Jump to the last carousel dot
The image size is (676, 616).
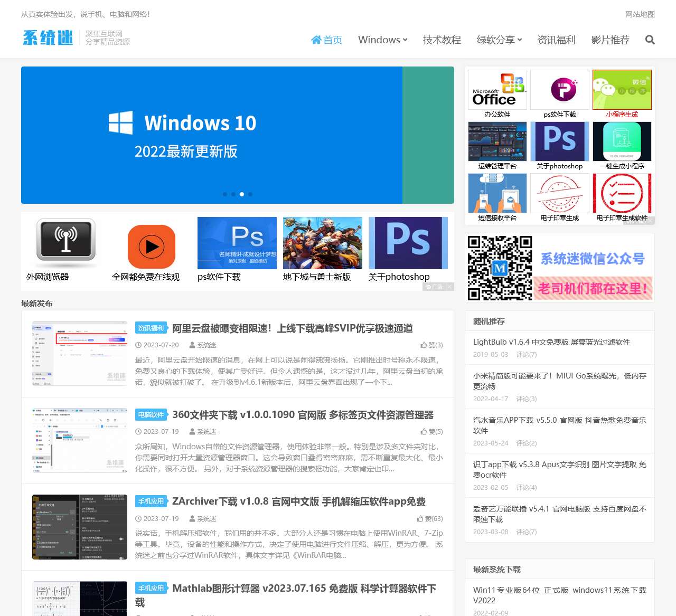tap(250, 194)
